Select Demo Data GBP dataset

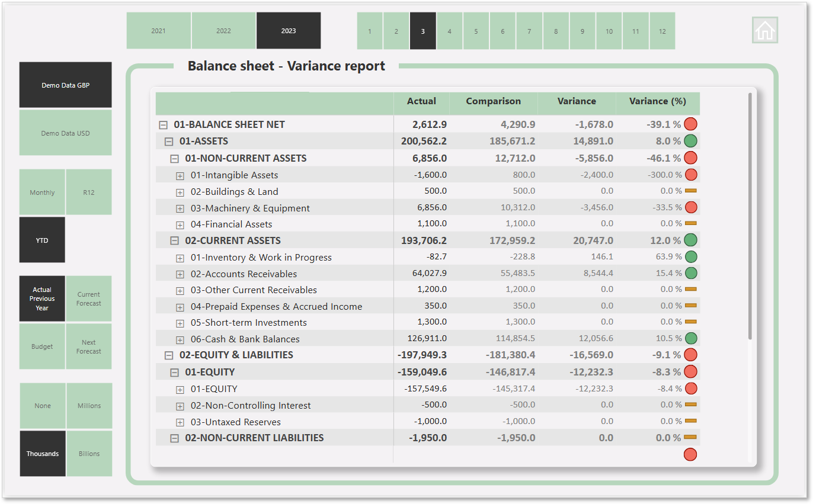click(65, 85)
